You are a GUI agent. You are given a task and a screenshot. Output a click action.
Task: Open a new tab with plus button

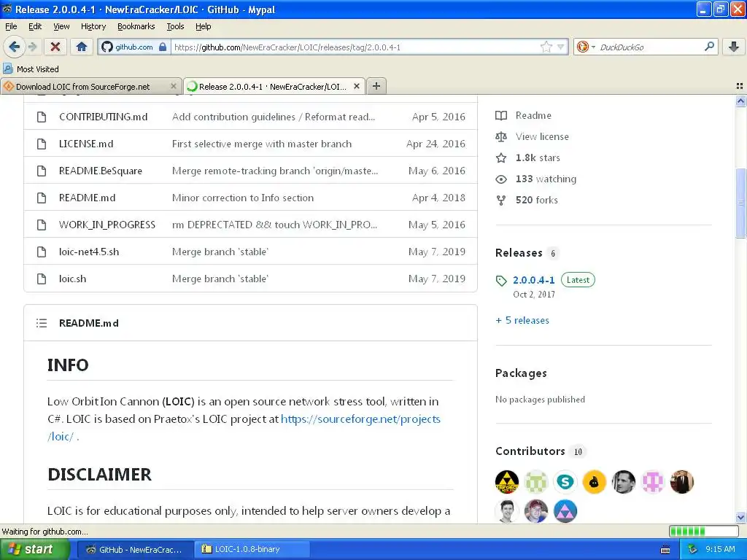click(x=376, y=86)
